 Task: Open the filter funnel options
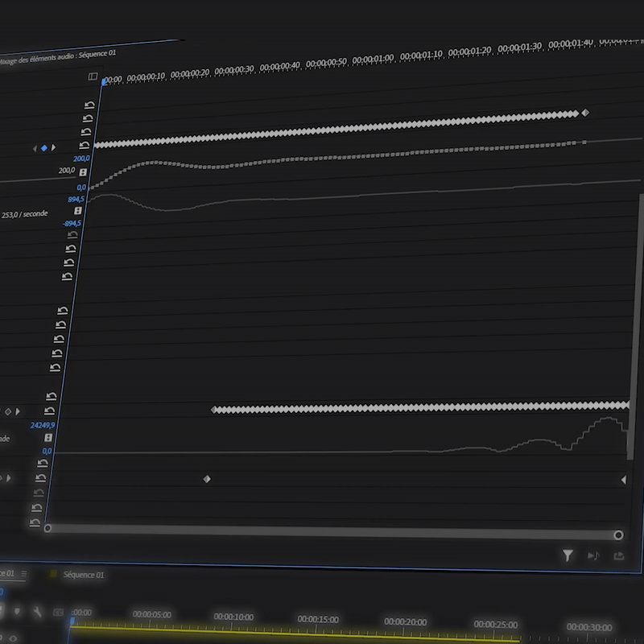tap(568, 555)
